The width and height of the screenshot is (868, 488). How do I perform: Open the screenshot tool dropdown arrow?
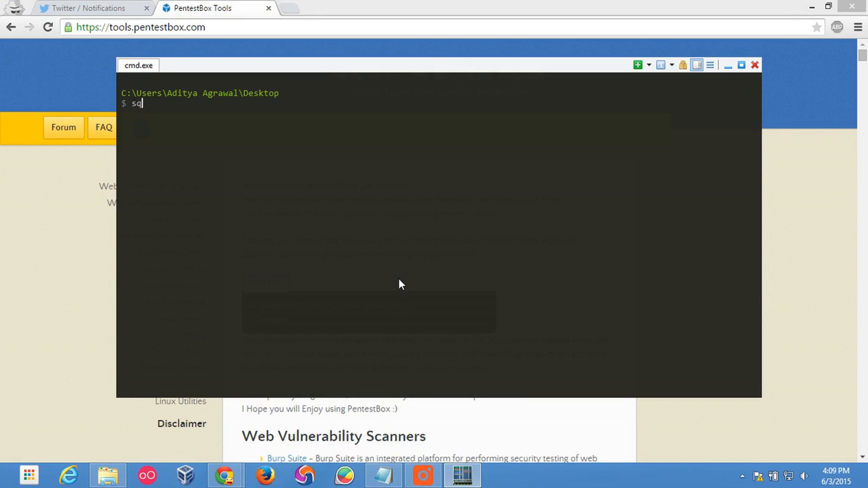click(x=672, y=65)
